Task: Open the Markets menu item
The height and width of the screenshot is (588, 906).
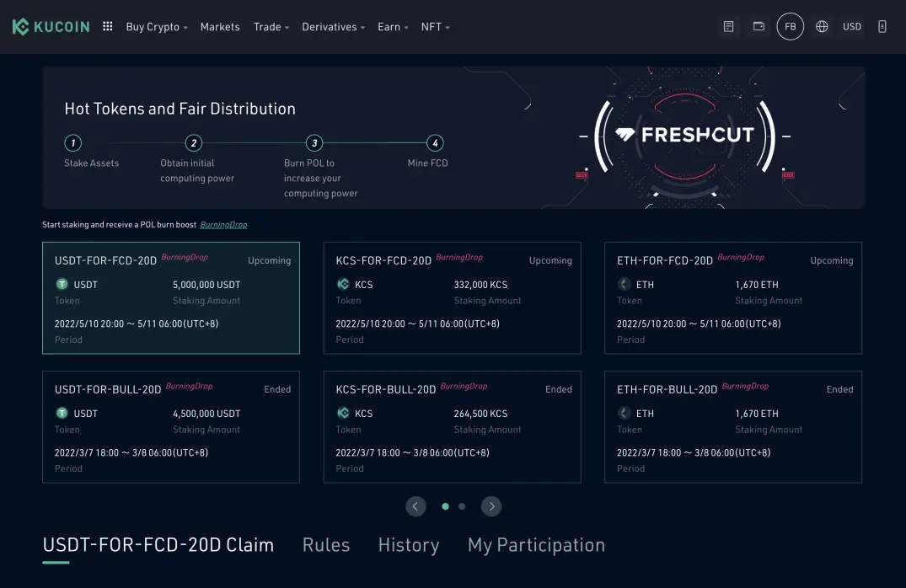Action: [x=220, y=27]
